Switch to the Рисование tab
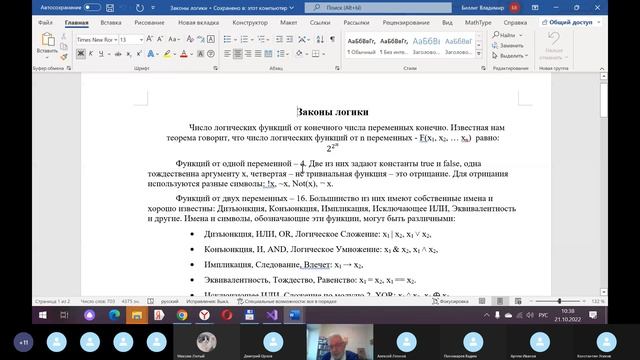This screenshot has height=360, width=640. [x=149, y=22]
